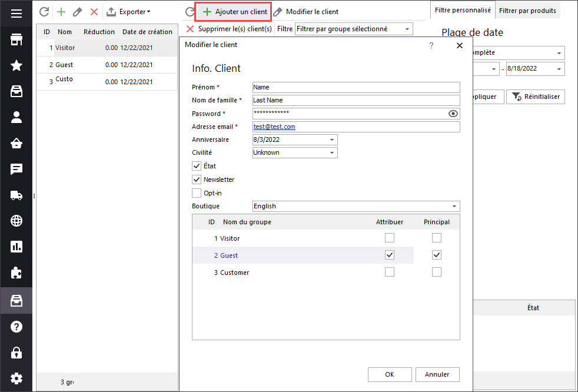The height and width of the screenshot is (392, 578).
Task: Uncheck Attribuer for Guest group
Action: [x=390, y=255]
